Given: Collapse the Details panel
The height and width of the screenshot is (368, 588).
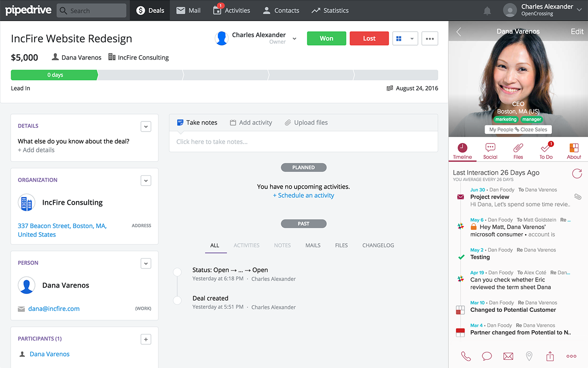Looking at the screenshot, I should click(146, 126).
